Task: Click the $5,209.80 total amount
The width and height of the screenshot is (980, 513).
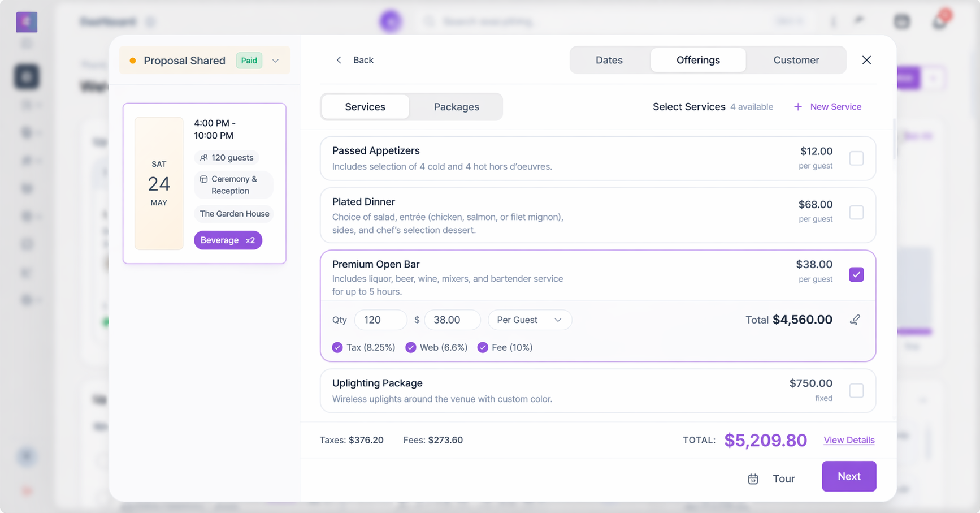Action: (x=765, y=440)
